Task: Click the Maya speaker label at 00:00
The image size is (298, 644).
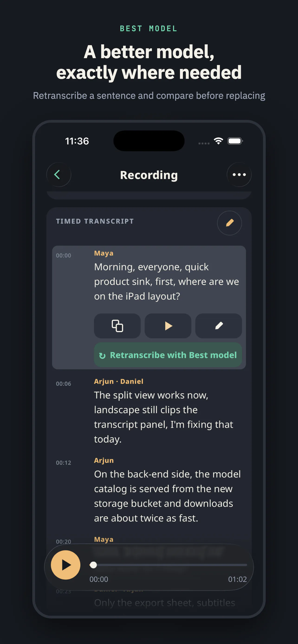Action: (104, 253)
